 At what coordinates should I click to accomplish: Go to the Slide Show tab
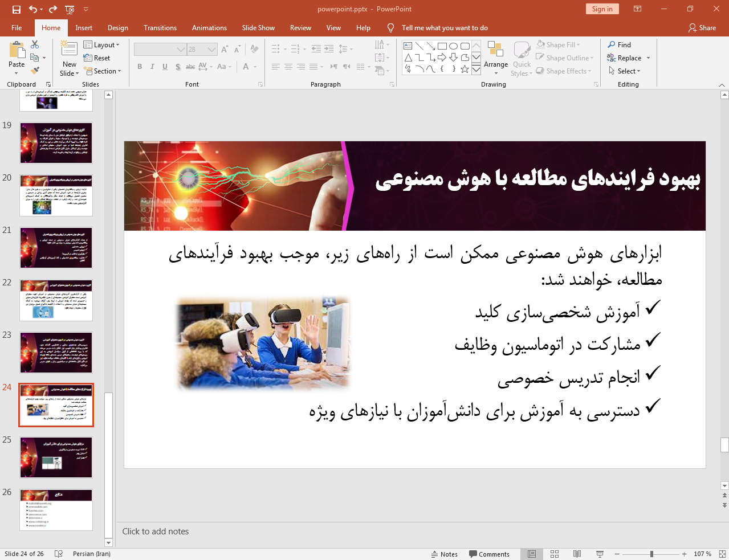click(258, 27)
